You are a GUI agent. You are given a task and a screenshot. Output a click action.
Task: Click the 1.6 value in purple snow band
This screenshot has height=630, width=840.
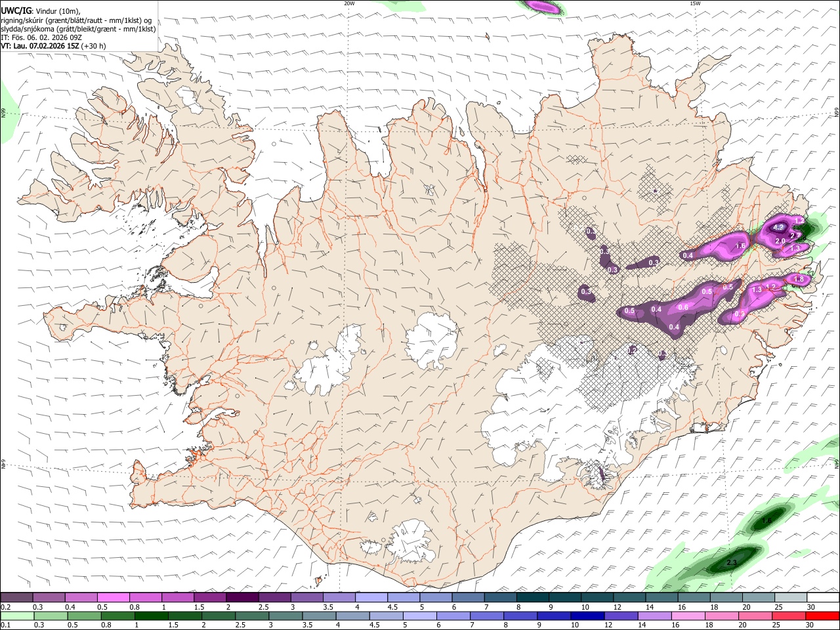click(x=742, y=246)
